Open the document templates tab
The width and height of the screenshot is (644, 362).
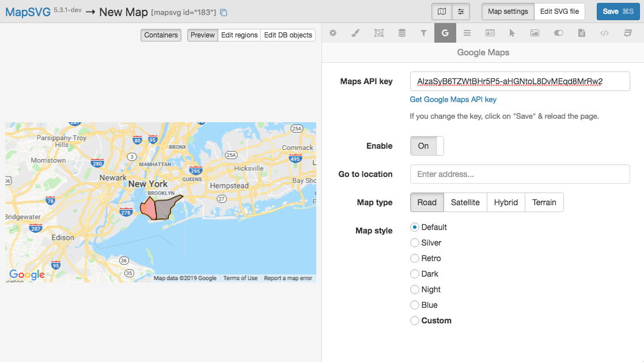[x=582, y=33]
